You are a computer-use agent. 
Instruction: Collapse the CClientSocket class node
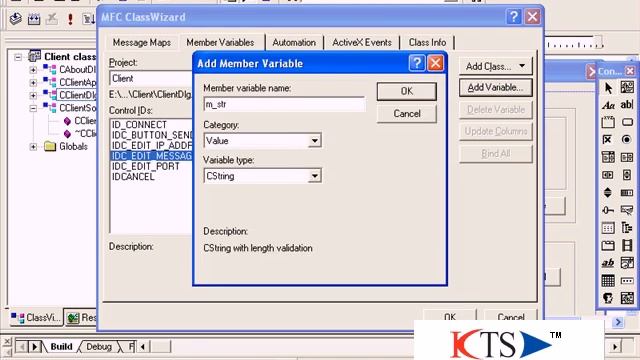point(33,108)
